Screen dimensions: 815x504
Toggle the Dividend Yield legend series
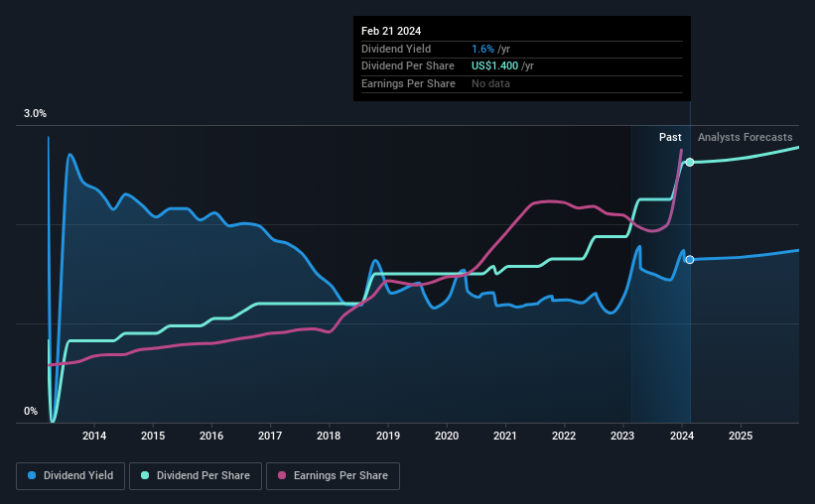pyautogui.click(x=70, y=476)
